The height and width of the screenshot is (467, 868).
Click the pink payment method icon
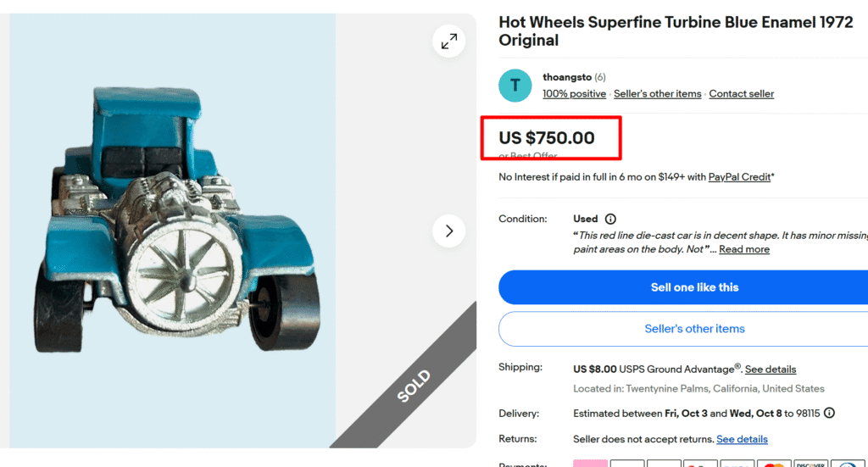[590, 464]
